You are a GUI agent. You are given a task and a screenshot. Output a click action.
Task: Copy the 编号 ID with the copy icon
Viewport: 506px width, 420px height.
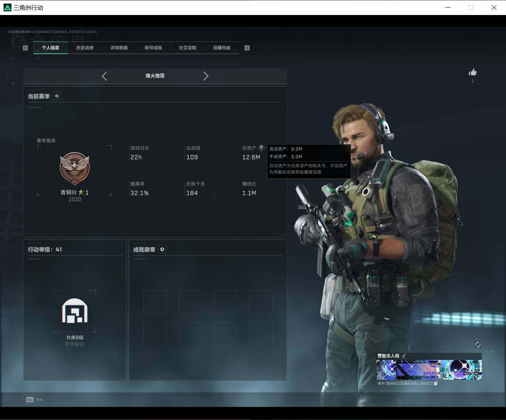pyautogui.click(x=436, y=383)
